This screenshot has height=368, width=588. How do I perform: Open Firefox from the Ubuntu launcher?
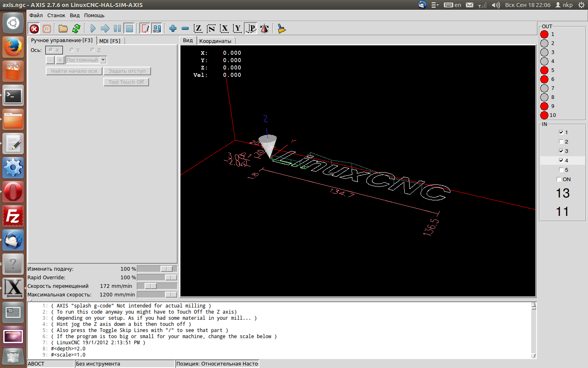click(x=13, y=47)
